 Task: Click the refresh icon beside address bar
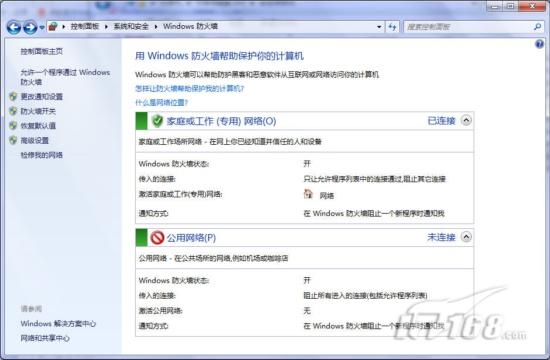tap(392, 27)
